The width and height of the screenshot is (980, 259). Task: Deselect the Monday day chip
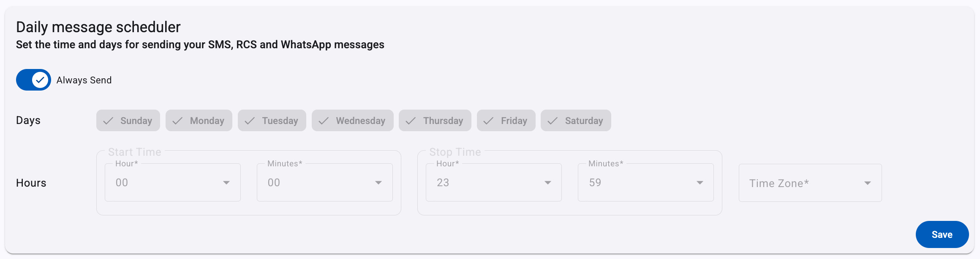199,121
